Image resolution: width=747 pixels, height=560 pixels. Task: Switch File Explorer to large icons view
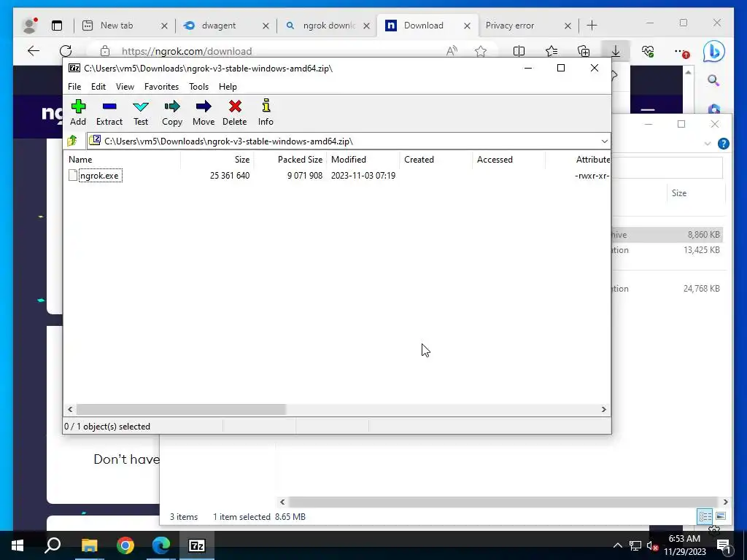pos(720,516)
